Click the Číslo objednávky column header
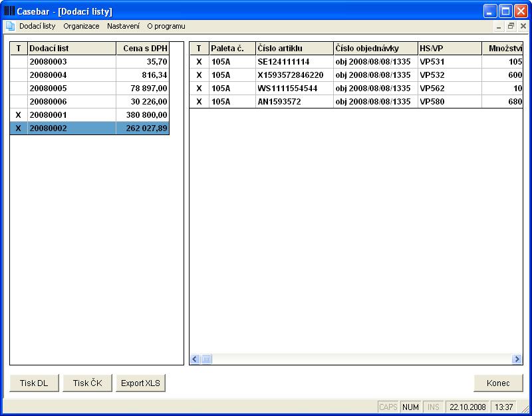 coord(376,48)
